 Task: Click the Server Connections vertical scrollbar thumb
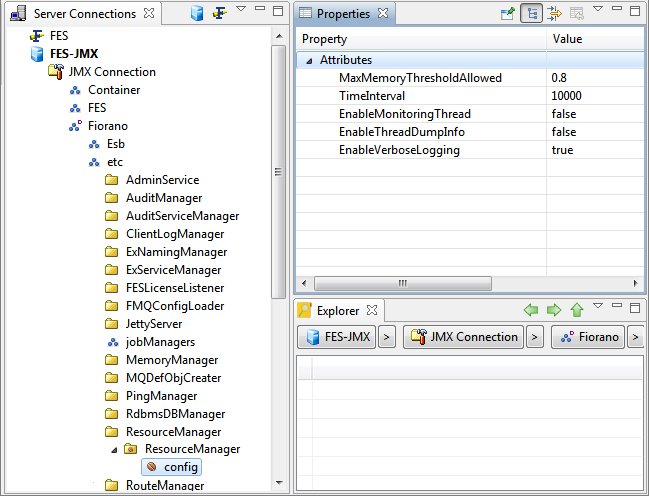[279, 171]
